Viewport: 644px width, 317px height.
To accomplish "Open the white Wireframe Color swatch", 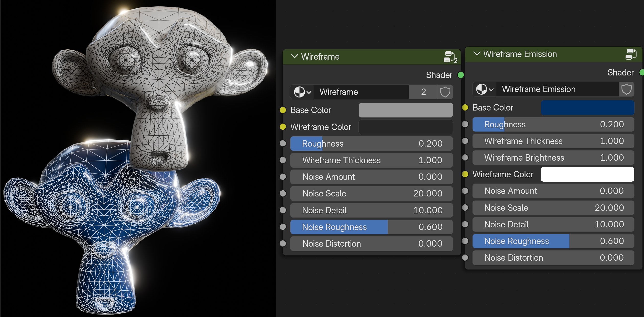I will tap(587, 174).
